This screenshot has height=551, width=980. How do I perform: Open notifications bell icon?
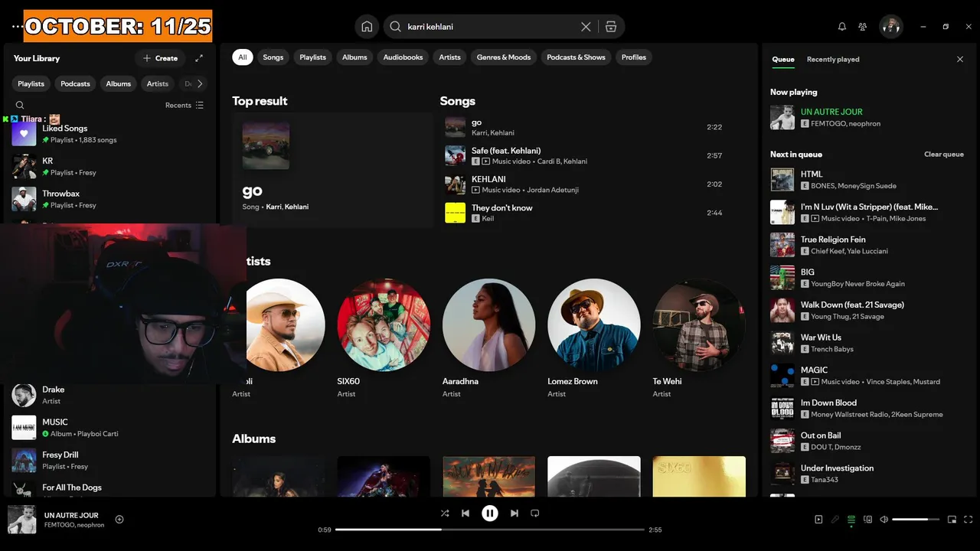[842, 27]
